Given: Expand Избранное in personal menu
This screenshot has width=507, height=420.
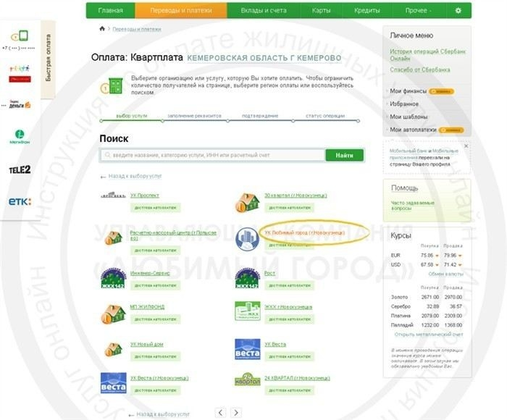Looking at the screenshot, I should (x=404, y=104).
